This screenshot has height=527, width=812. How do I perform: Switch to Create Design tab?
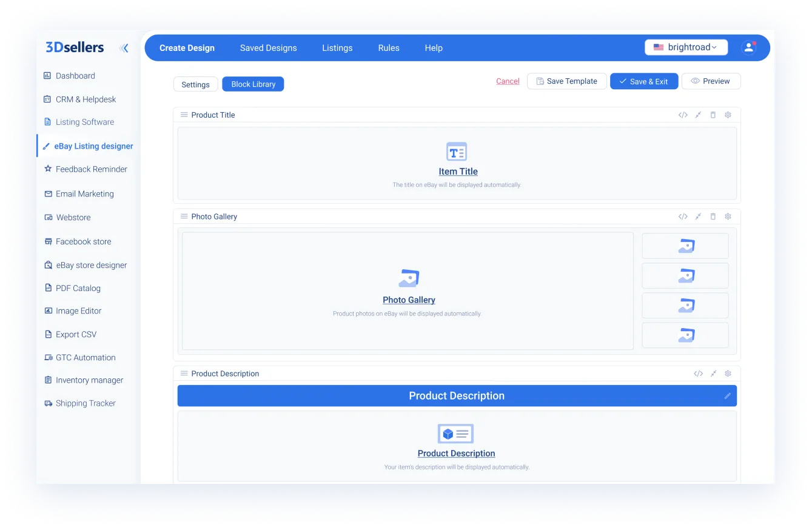(x=187, y=48)
